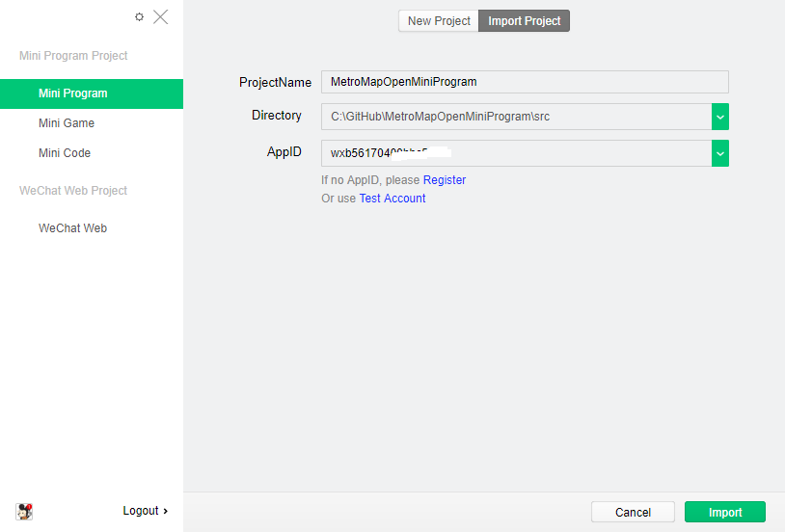Click the ProjectName label

[276, 83]
